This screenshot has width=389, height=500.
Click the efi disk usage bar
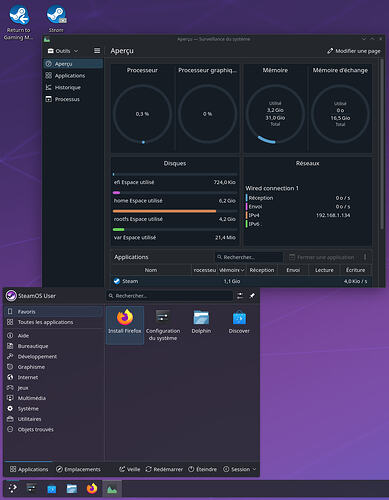[x=175, y=174]
